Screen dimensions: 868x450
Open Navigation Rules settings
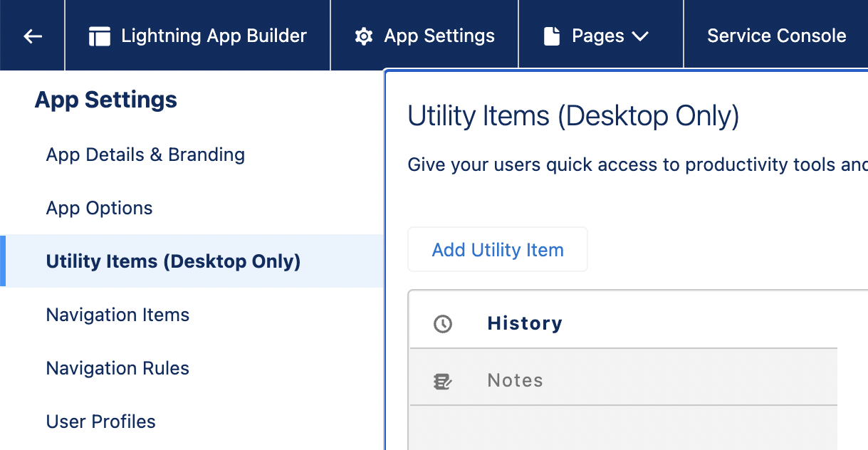click(117, 368)
